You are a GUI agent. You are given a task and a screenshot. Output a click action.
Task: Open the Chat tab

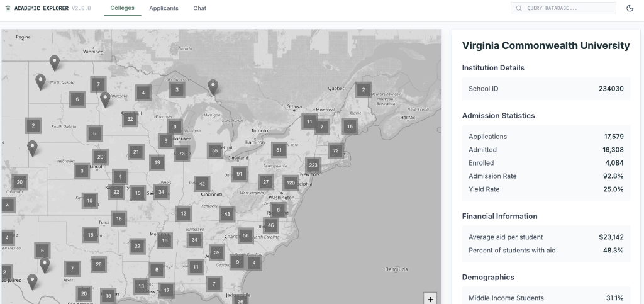pos(200,8)
